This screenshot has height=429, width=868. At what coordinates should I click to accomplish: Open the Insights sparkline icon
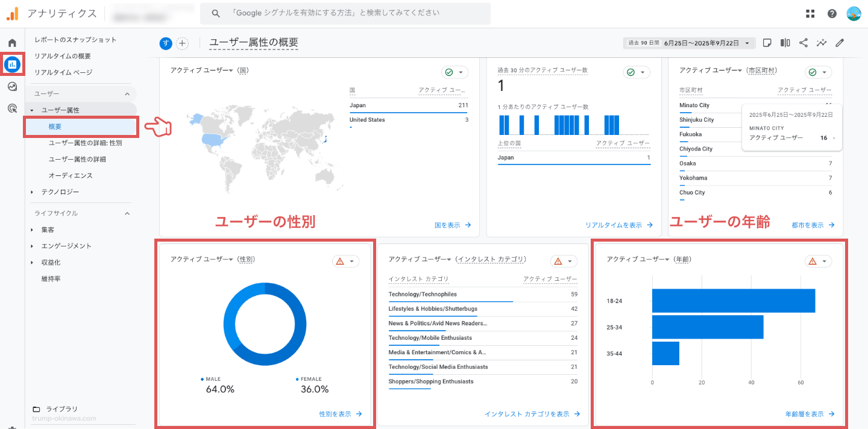(x=822, y=43)
